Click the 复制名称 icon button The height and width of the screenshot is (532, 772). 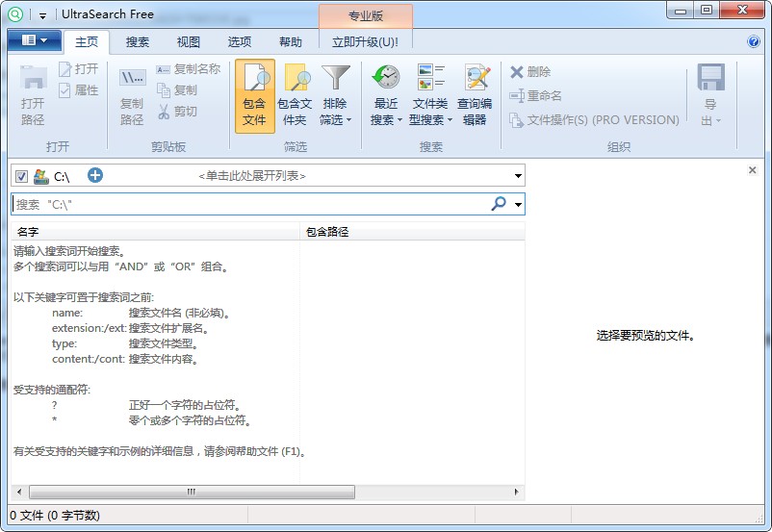point(188,69)
